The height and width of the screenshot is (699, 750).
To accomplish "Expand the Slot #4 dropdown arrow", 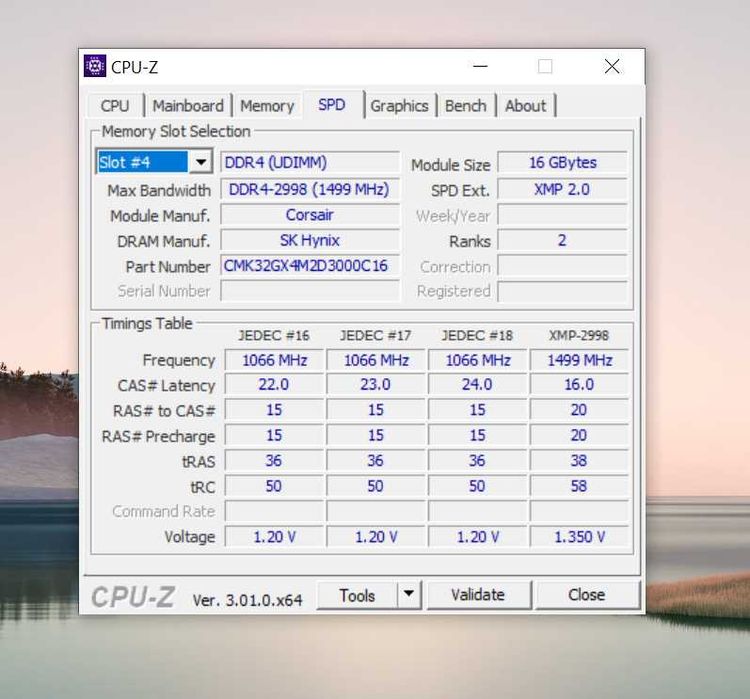I will 200,162.
